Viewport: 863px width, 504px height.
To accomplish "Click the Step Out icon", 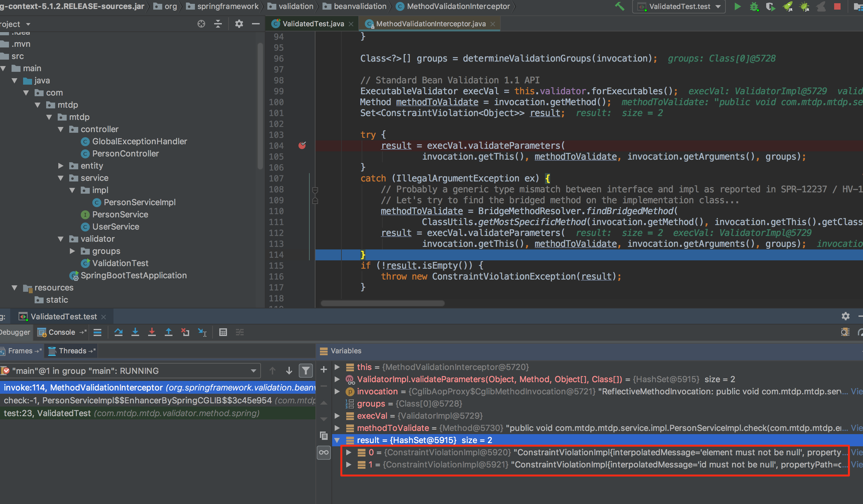I will [x=169, y=332].
